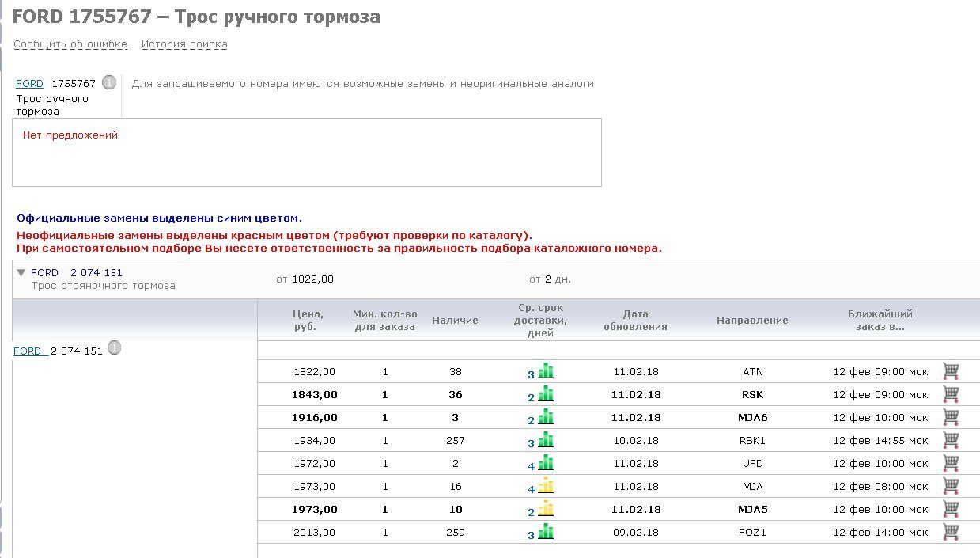980x558 pixels.
Task: Click delivery statistics bars in MJA6 row
Action: 546,416
